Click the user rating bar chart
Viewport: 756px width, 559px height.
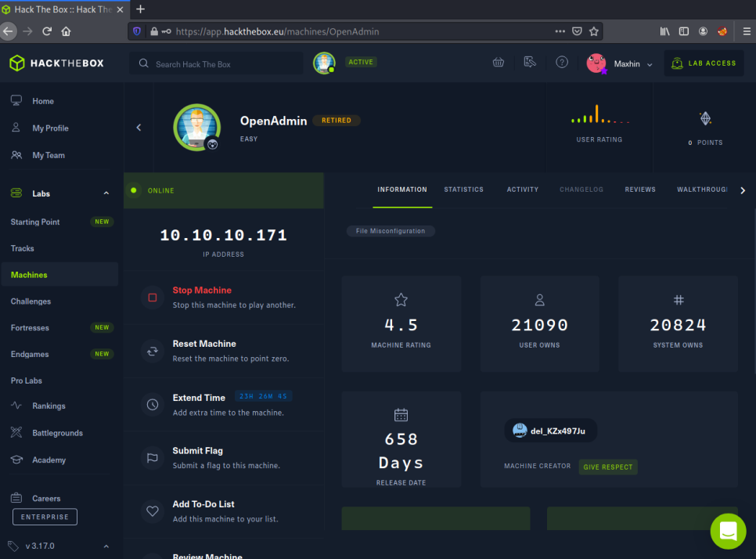coord(599,115)
